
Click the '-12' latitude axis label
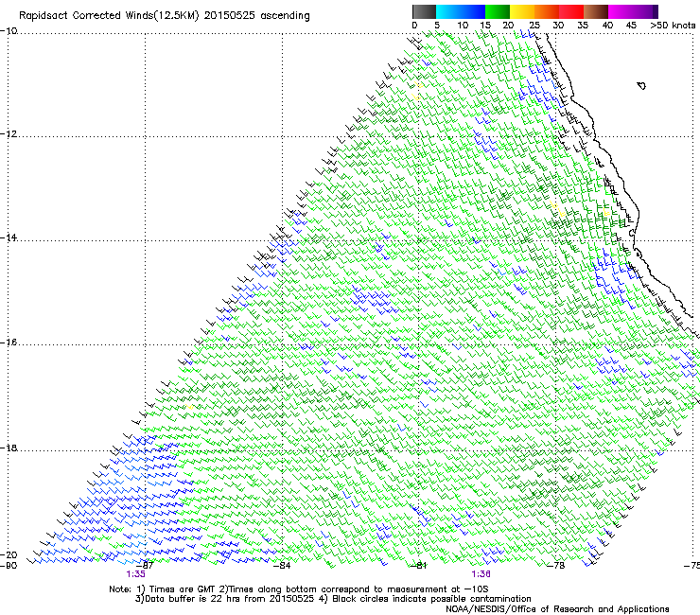(x=9, y=134)
